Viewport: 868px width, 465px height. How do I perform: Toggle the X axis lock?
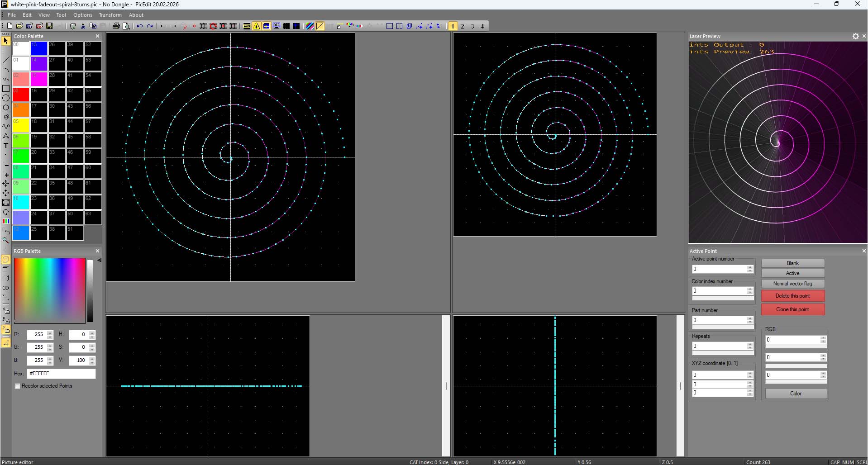coord(6,310)
